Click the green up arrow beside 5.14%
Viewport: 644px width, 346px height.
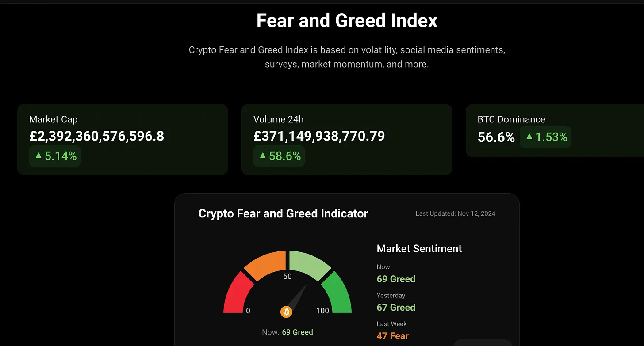pos(38,156)
